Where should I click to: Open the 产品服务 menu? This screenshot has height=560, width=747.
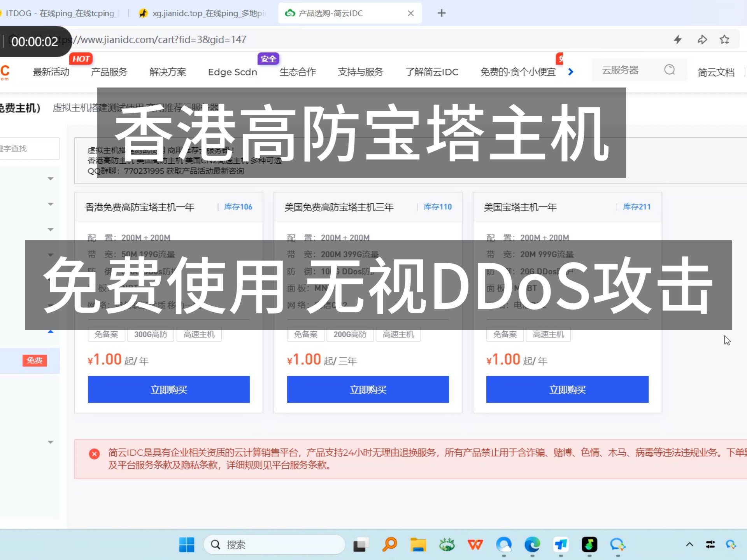(109, 72)
